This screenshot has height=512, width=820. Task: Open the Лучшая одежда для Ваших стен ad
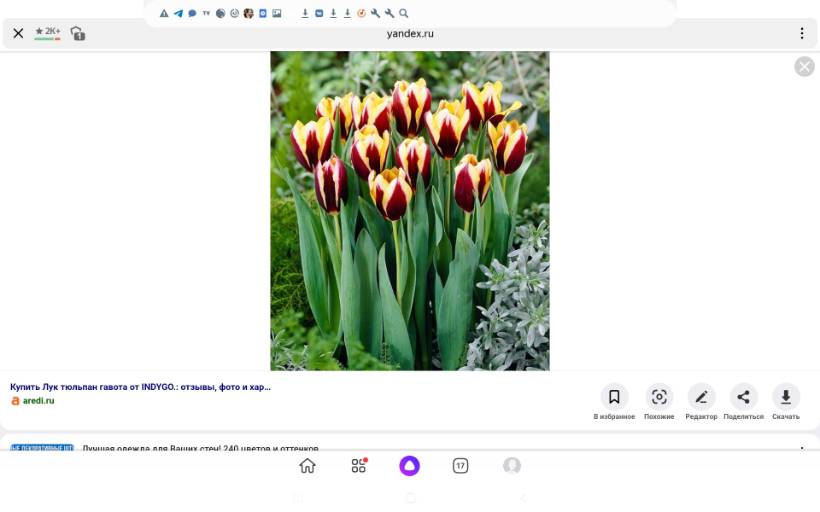point(200,449)
